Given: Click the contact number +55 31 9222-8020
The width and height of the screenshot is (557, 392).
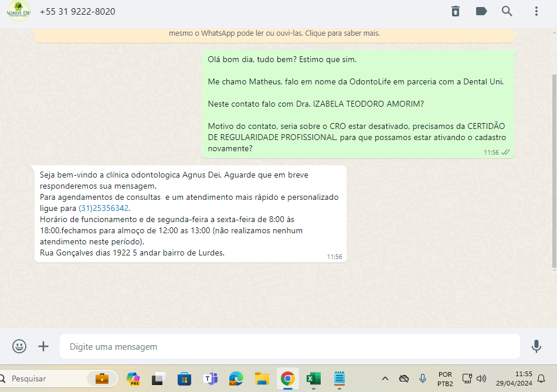Looking at the screenshot, I should coord(77,12).
